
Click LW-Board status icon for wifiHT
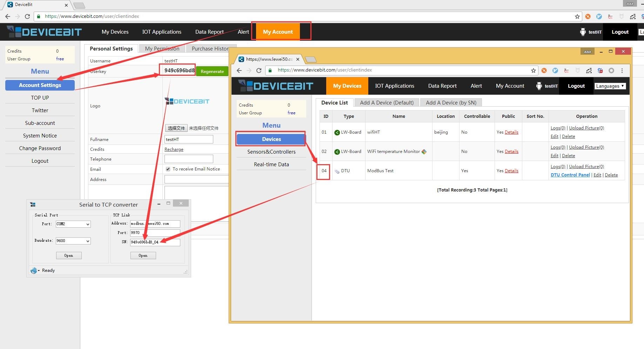click(337, 132)
